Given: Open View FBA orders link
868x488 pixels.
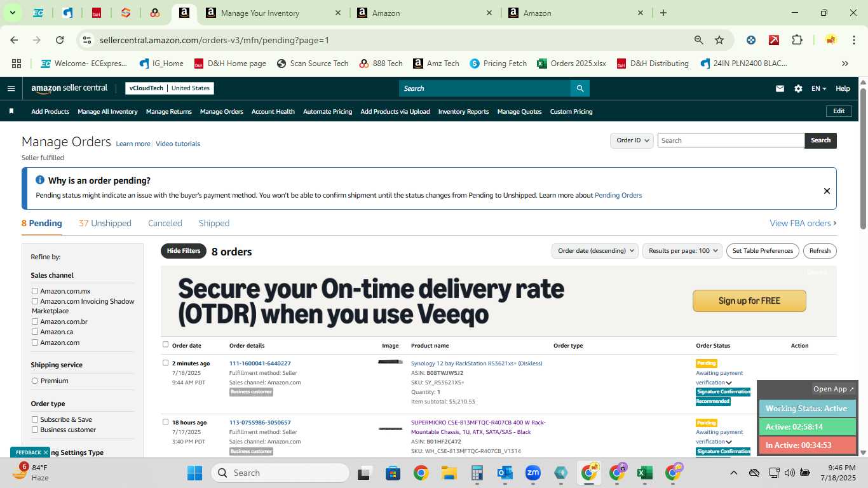Looking at the screenshot, I should tap(803, 223).
